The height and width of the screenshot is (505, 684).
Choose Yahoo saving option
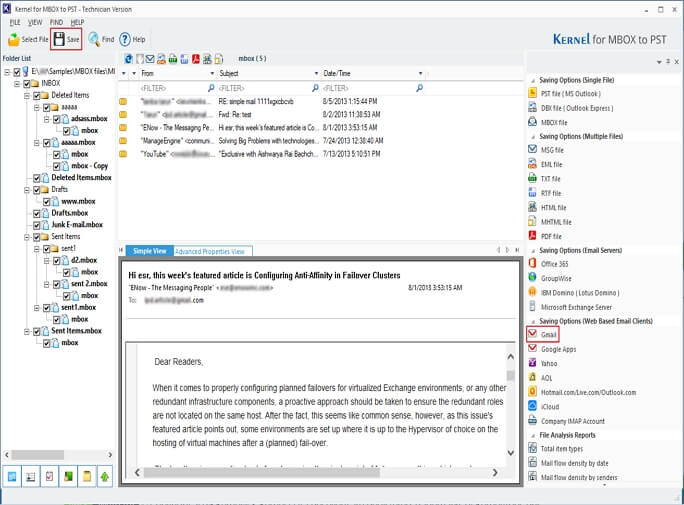tap(543, 363)
